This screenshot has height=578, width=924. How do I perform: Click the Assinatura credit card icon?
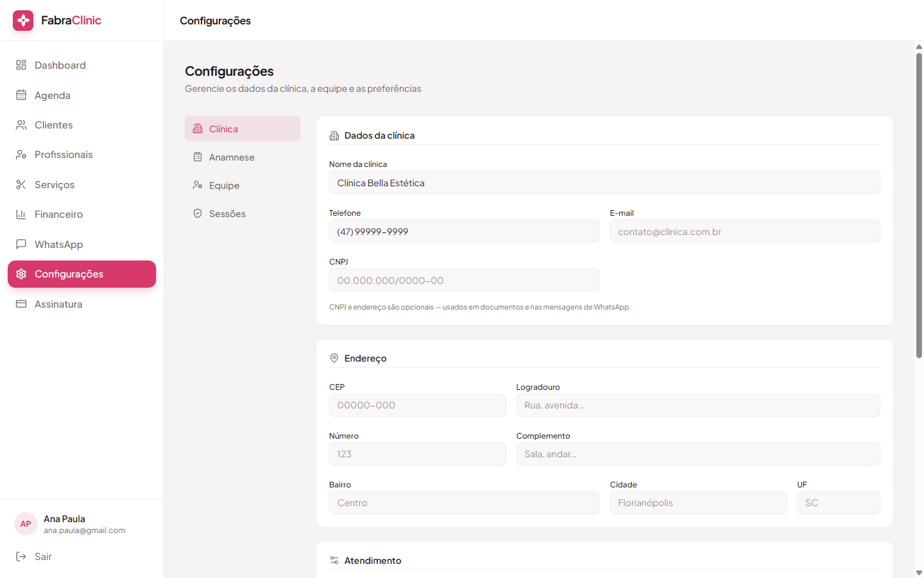click(x=21, y=304)
